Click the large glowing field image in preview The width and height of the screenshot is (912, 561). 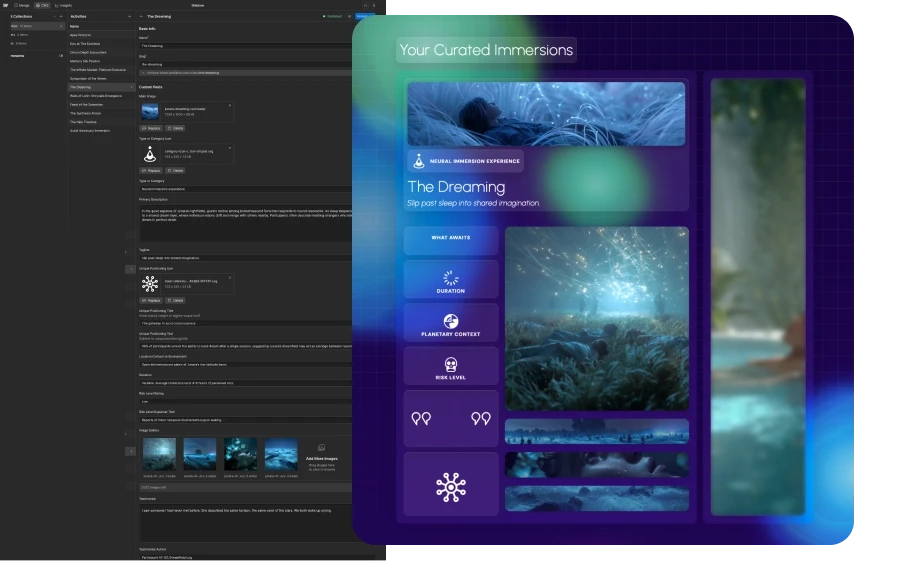[597, 319]
